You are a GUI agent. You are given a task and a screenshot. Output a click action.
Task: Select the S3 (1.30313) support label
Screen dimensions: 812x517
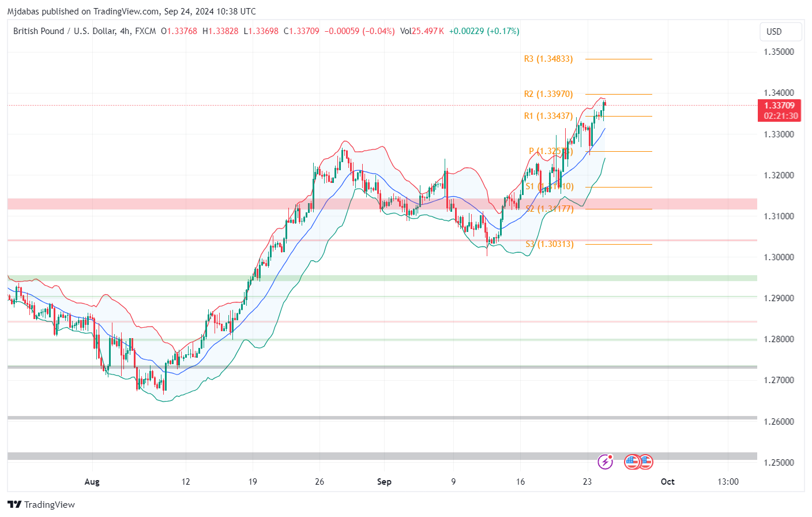pos(549,244)
